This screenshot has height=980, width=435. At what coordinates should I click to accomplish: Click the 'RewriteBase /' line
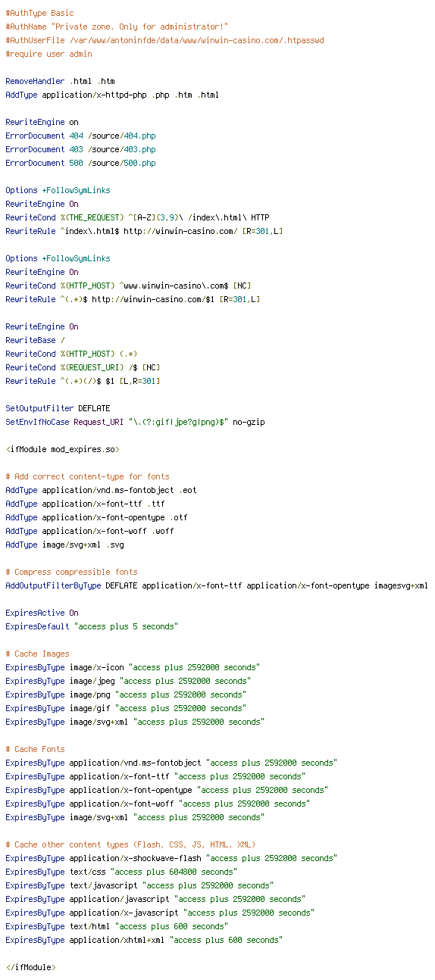pos(35,340)
